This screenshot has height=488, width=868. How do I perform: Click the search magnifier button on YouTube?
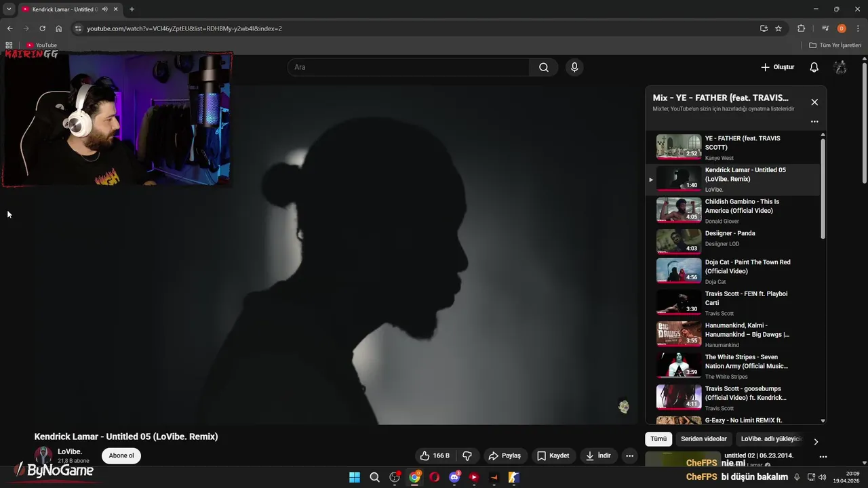point(544,67)
